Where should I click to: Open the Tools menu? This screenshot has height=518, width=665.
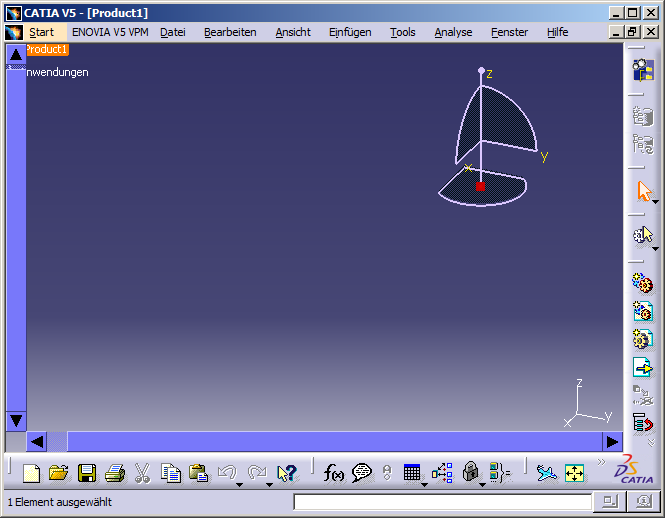point(402,32)
